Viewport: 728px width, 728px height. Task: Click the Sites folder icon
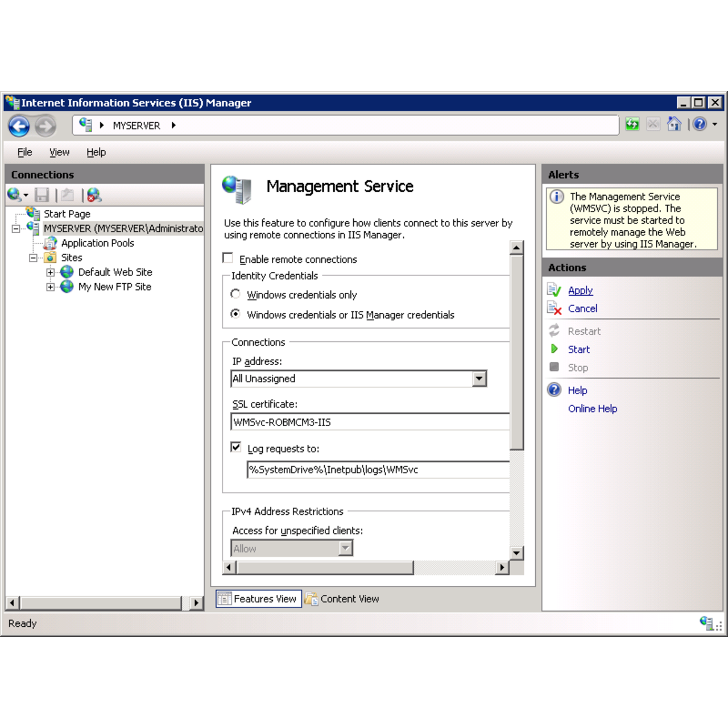tap(51, 258)
